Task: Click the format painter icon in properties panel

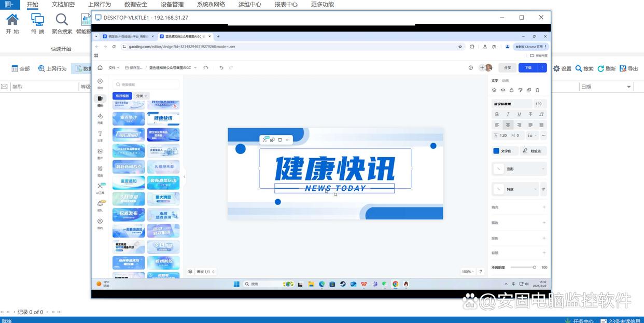Action: [521, 90]
